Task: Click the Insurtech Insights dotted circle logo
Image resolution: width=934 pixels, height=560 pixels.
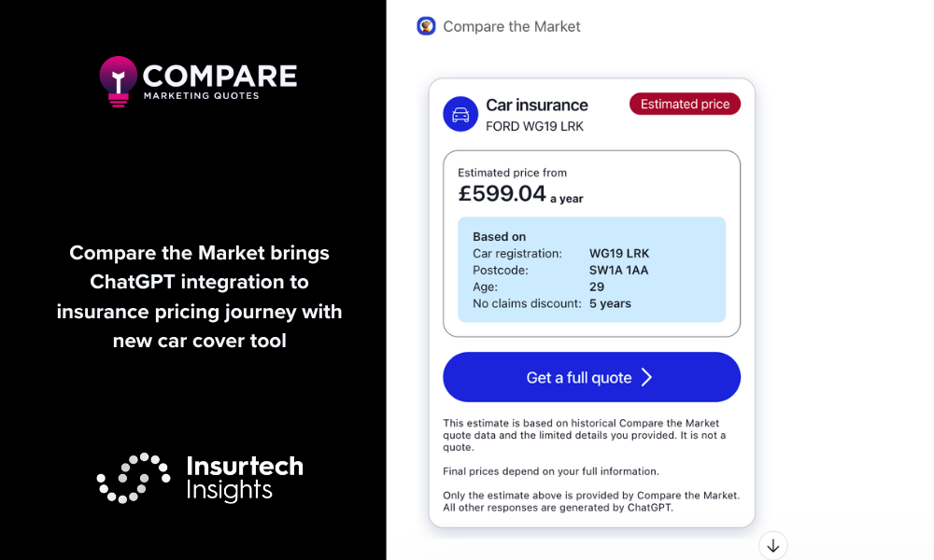Action: [134, 478]
